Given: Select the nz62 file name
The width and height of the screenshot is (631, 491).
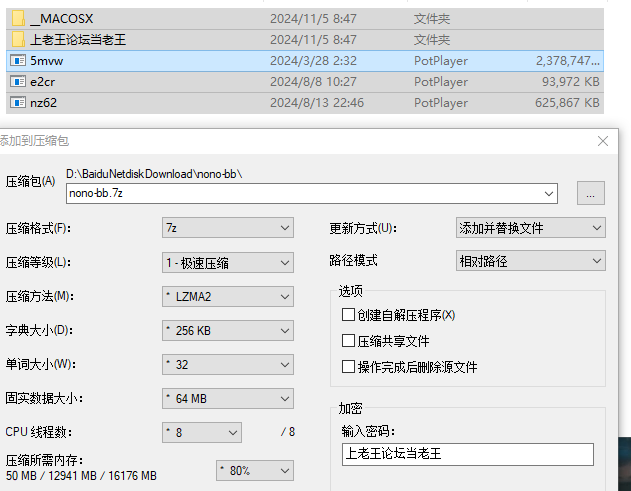Looking at the screenshot, I should (x=43, y=103).
